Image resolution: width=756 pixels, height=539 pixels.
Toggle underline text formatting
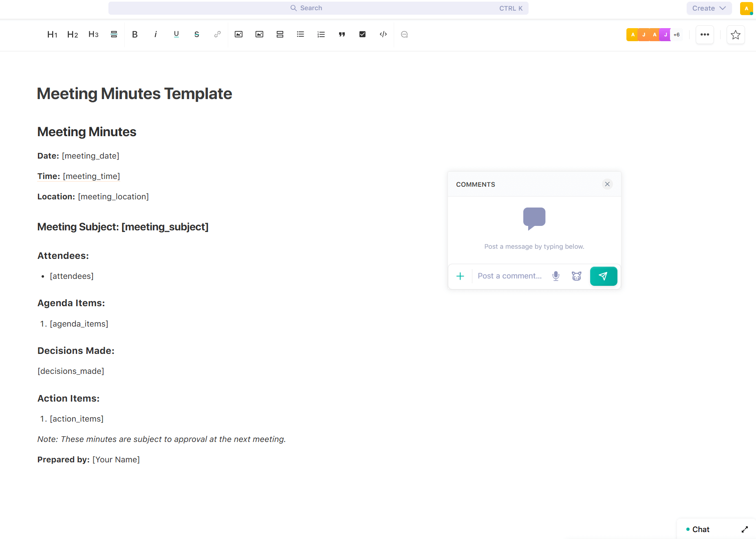coord(176,35)
